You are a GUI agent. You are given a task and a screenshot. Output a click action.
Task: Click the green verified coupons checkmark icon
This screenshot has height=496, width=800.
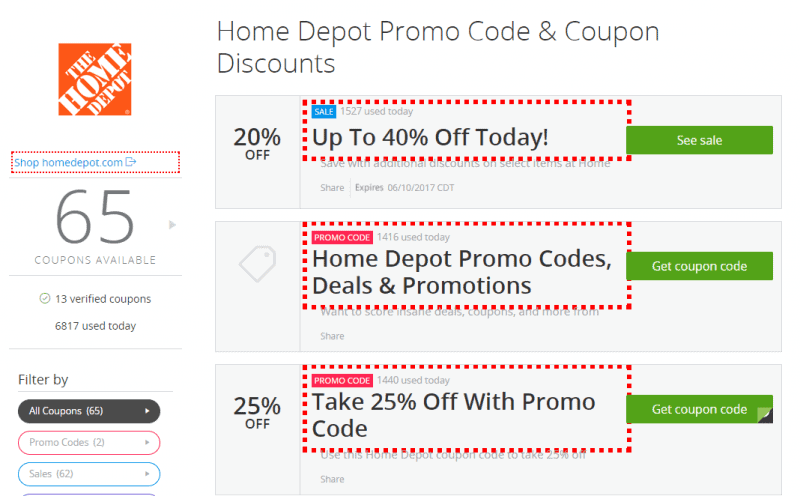45,299
